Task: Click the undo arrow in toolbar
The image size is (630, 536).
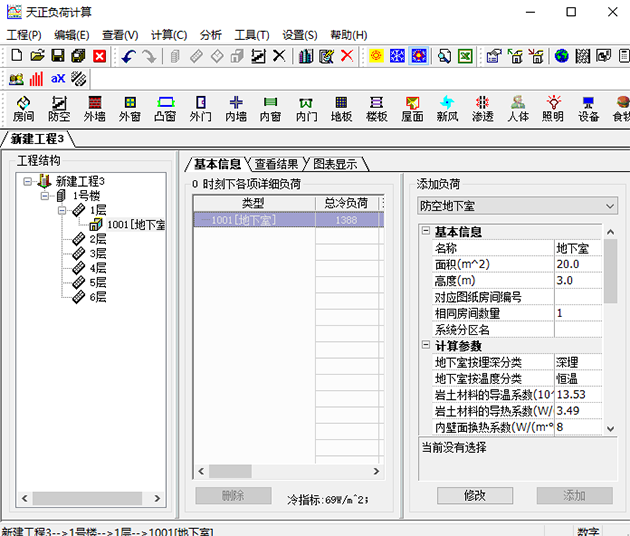Action: [129, 56]
